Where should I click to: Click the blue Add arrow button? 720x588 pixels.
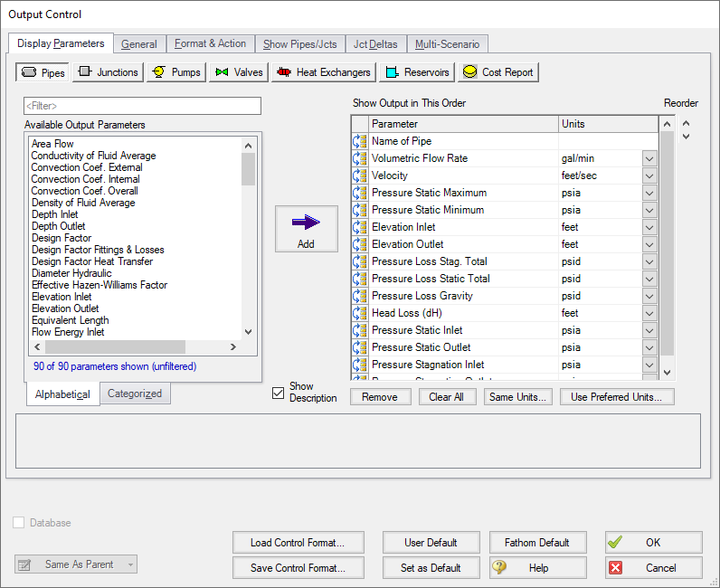[x=306, y=229]
